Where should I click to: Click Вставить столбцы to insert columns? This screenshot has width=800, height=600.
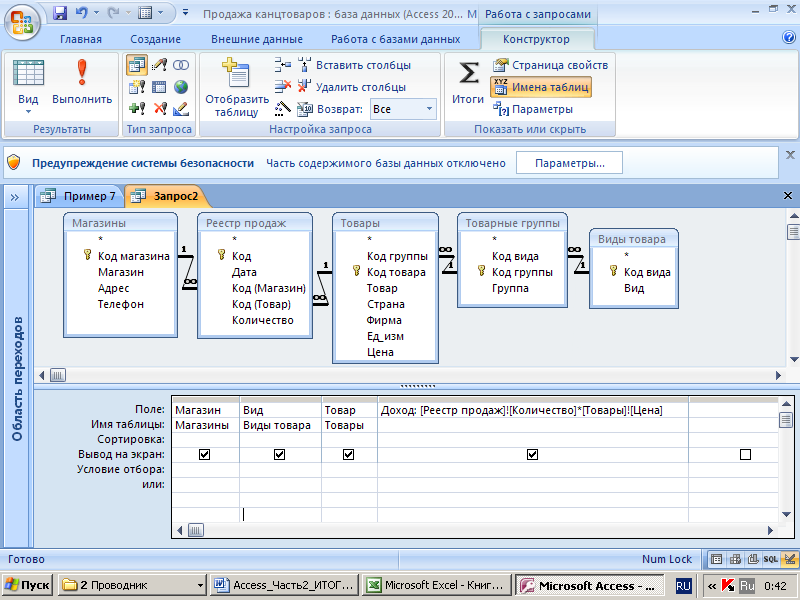click(355, 65)
